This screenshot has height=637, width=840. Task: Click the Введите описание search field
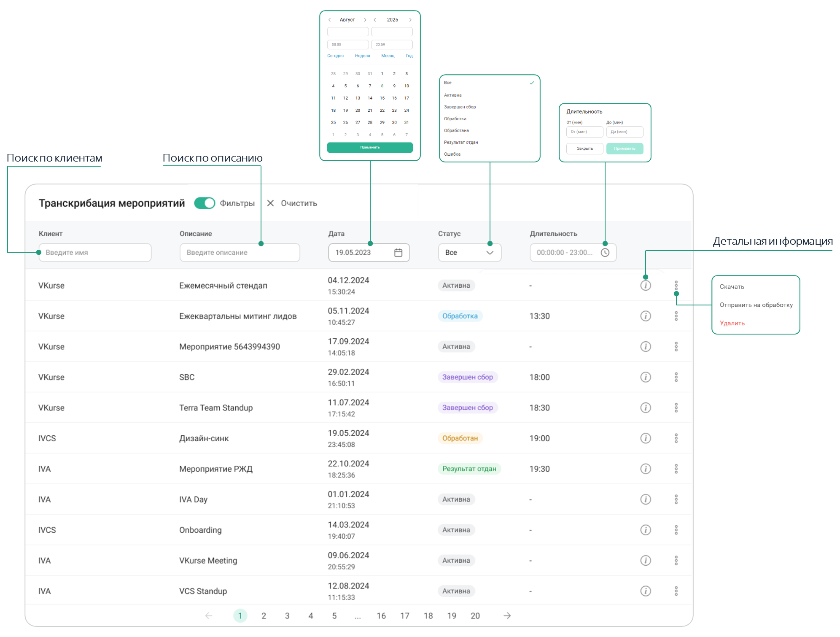tap(240, 253)
